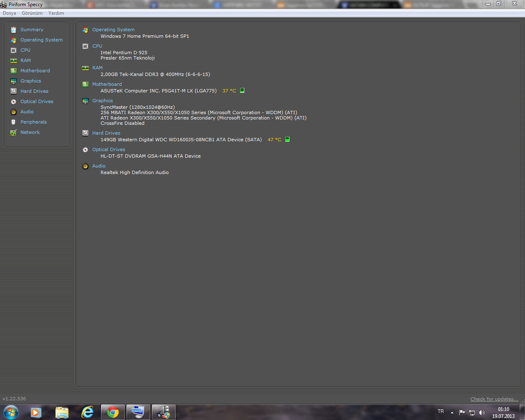Open Windows Explorer folder from the taskbar
The height and width of the screenshot is (420, 525).
pos(62,412)
